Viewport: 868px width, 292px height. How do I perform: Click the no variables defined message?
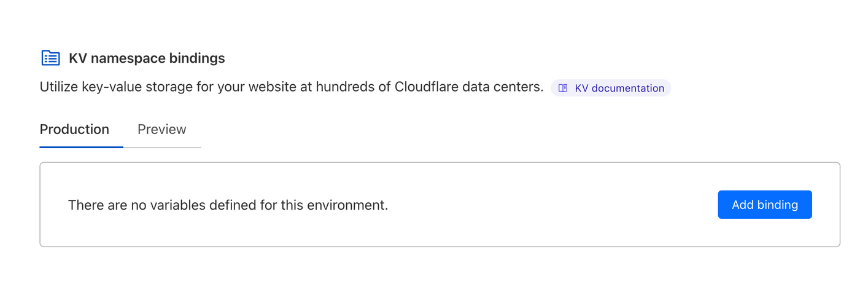click(x=228, y=205)
